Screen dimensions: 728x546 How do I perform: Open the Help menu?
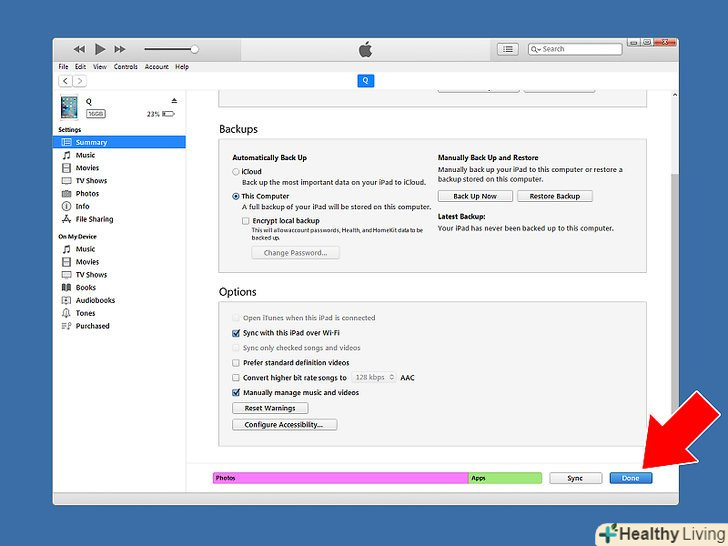(x=182, y=67)
